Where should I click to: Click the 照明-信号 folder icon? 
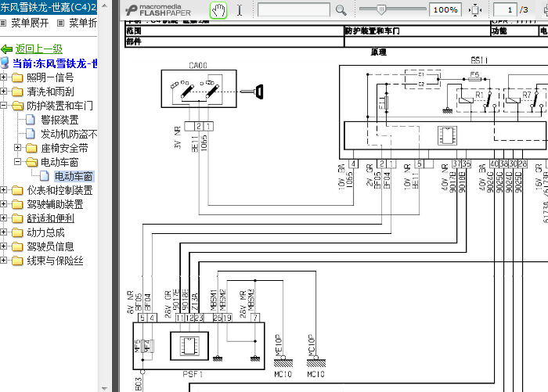click(17, 77)
